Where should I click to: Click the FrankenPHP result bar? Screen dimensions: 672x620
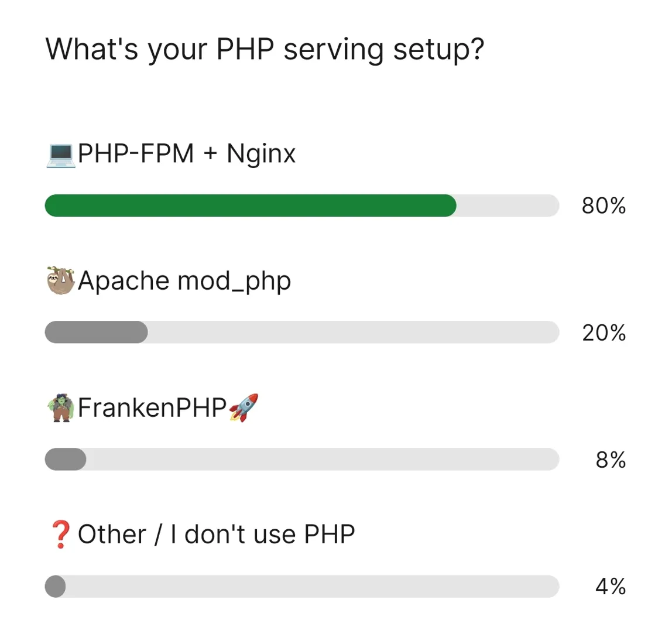pos(64,460)
